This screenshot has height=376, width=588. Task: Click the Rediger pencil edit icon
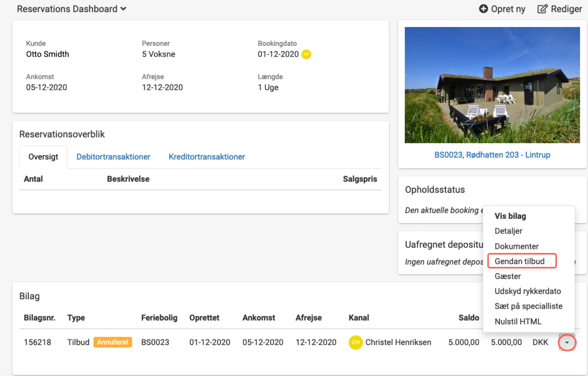(542, 9)
